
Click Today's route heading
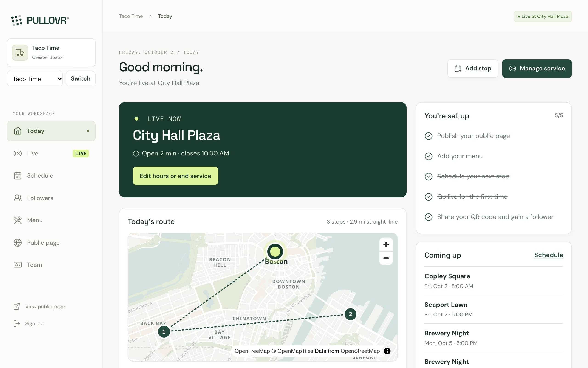coord(151,221)
